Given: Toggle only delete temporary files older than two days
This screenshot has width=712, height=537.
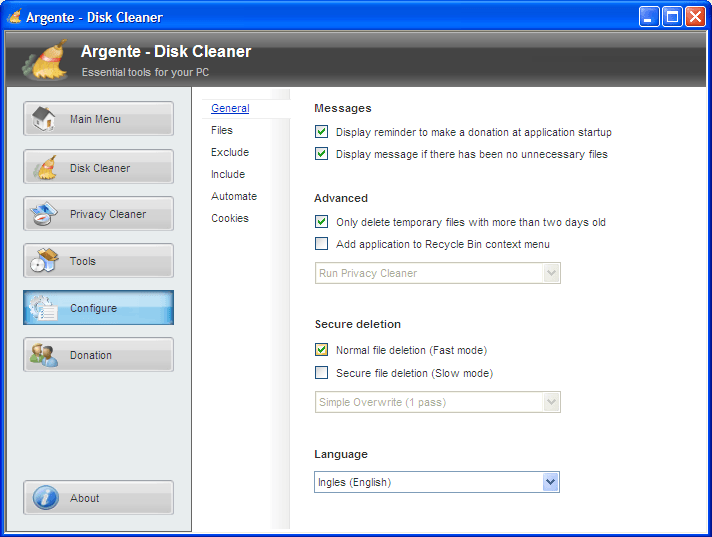Looking at the screenshot, I should (x=321, y=222).
